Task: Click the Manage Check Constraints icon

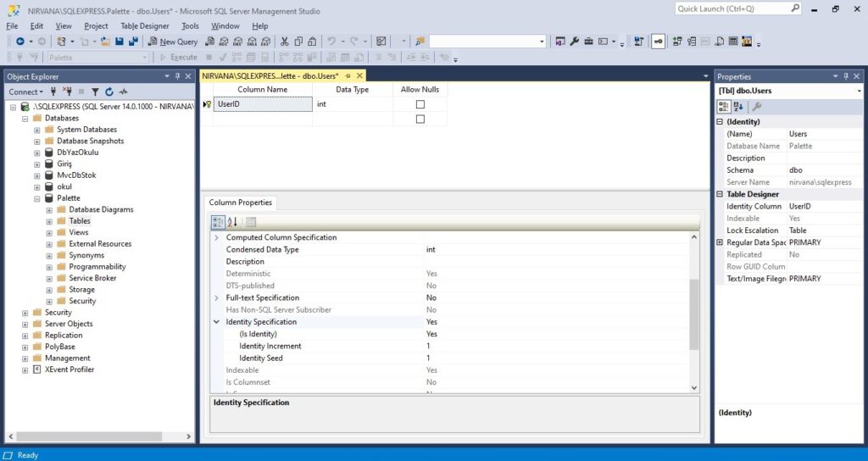Action: pyautogui.click(x=733, y=42)
